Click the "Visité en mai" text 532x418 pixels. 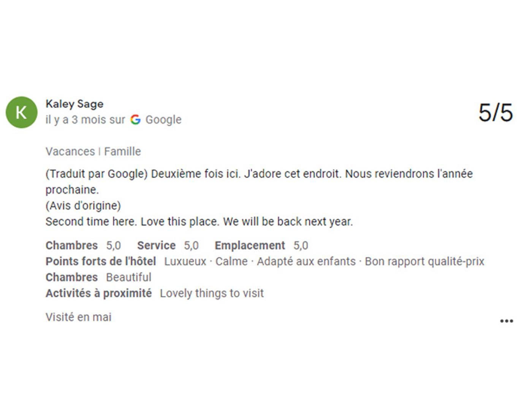[79, 317]
